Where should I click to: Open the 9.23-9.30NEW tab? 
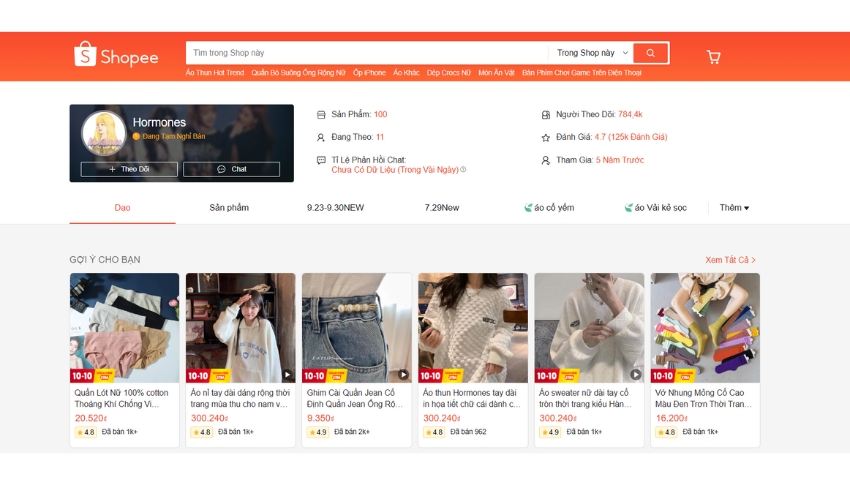click(x=335, y=208)
